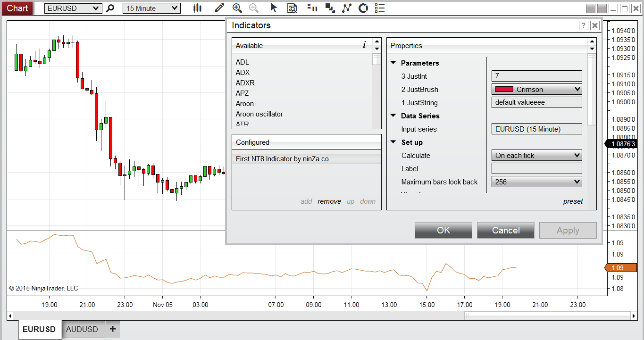Click the preset link in Properties
Viewport: 644px width, 340px height.
(x=573, y=201)
